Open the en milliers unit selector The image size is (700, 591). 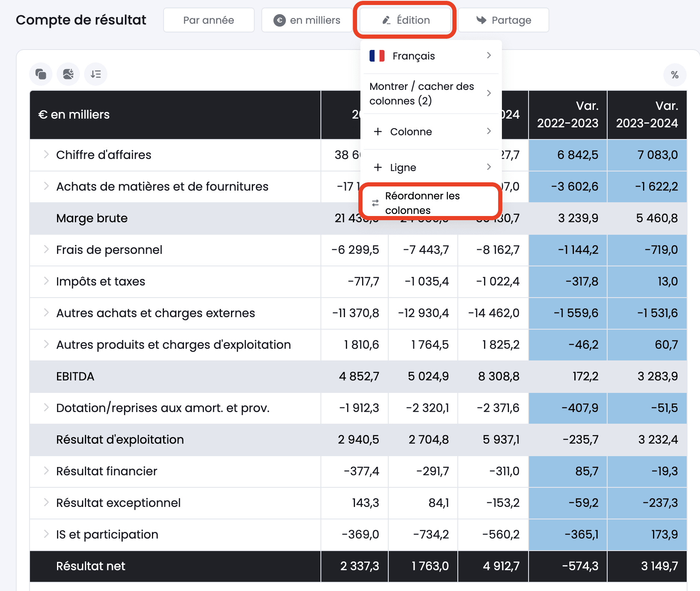(x=307, y=20)
